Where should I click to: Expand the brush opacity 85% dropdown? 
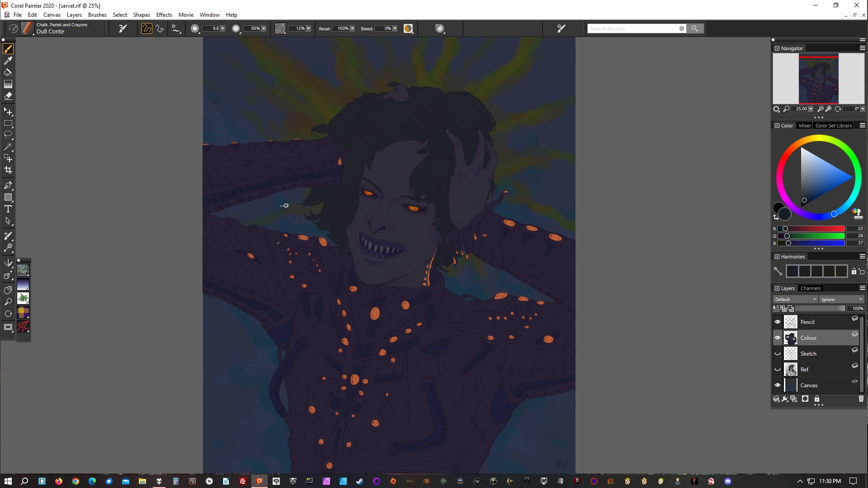coord(264,28)
